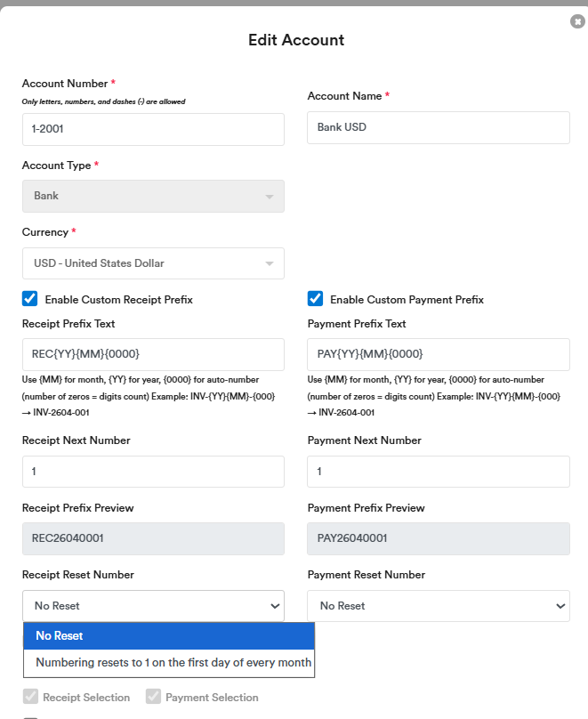Click the Account Number input field
588x719 pixels.
click(153, 129)
